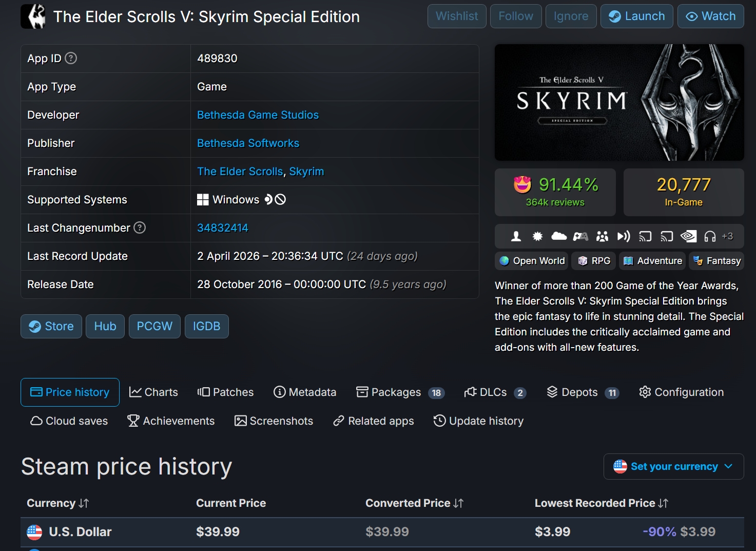This screenshot has height=551, width=756.
Task: Open the Bethesda Game Studios developer link
Action: (x=258, y=115)
